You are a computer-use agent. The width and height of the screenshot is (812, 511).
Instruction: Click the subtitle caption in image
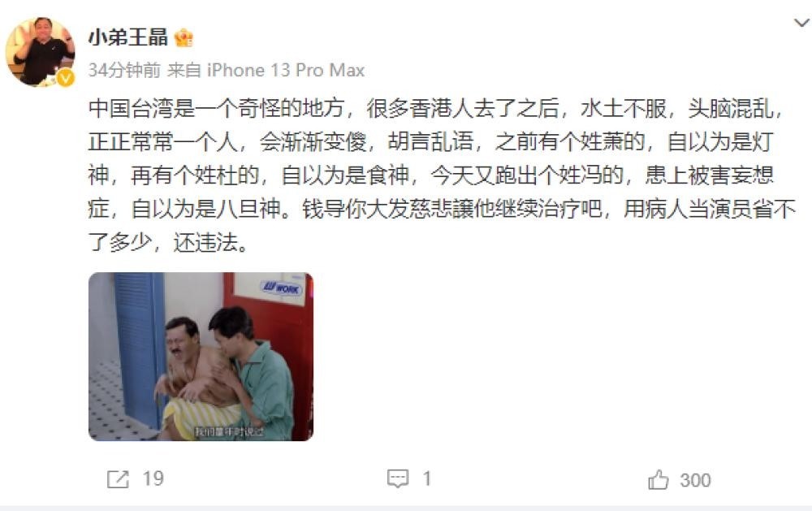point(229,431)
